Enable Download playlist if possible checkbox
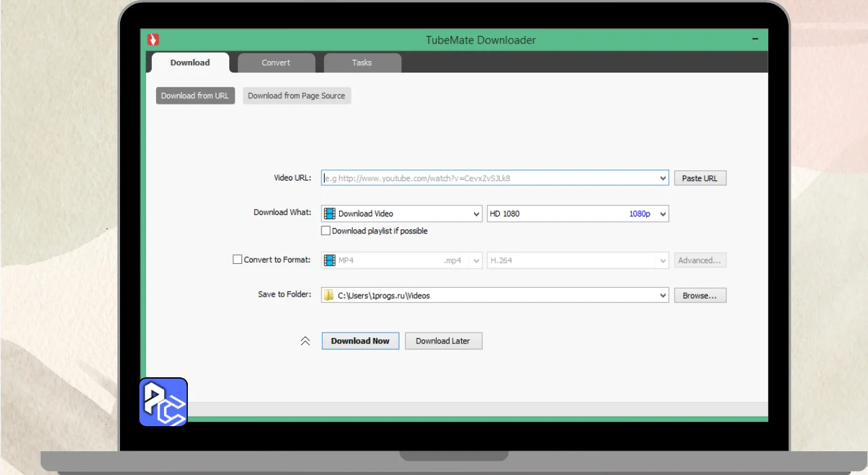Viewport: 868px width, 475px height. pyautogui.click(x=326, y=231)
